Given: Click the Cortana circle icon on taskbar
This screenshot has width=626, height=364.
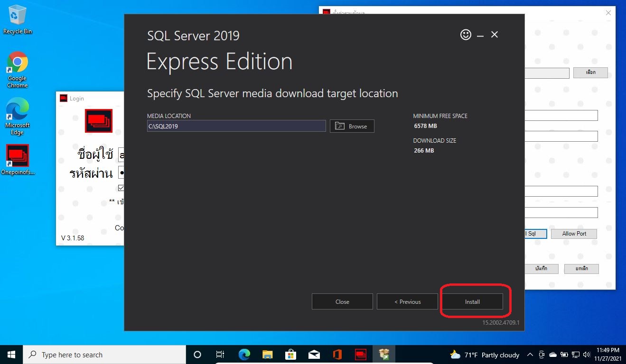Looking at the screenshot, I should pos(197,355).
